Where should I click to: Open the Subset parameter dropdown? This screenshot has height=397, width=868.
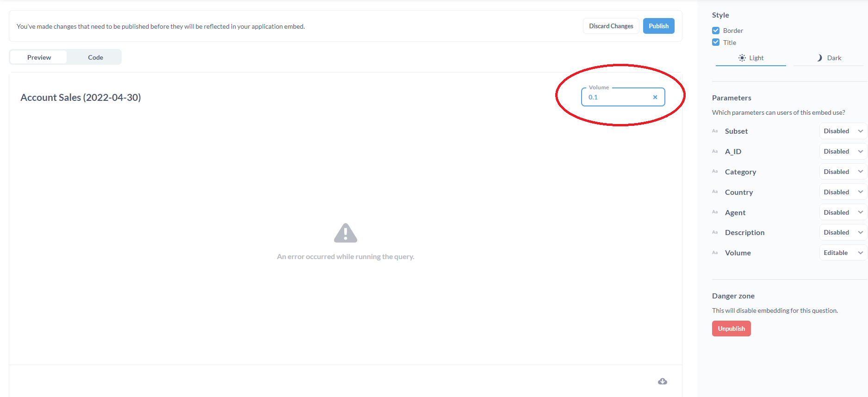click(843, 131)
